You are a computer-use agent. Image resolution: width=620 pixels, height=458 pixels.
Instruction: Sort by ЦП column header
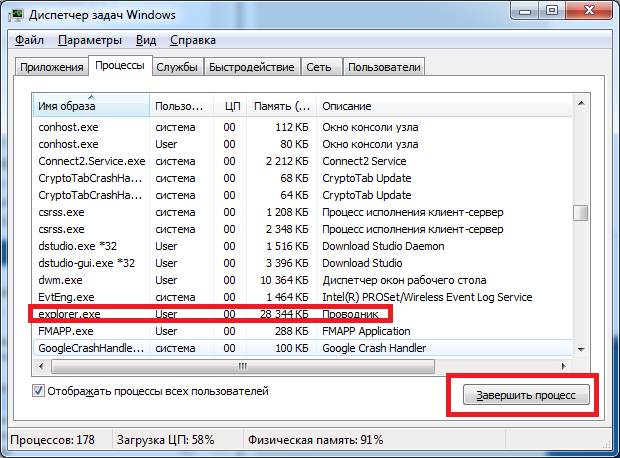pos(231,106)
